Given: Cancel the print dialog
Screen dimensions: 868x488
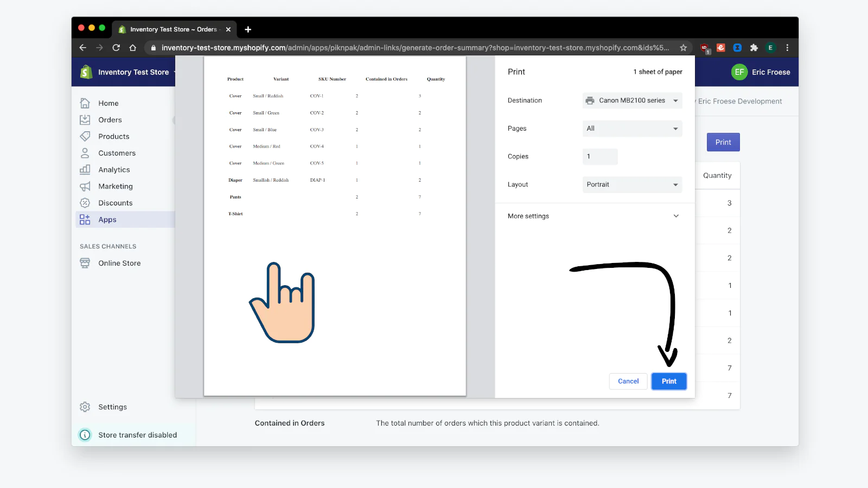Looking at the screenshot, I should [x=628, y=381].
